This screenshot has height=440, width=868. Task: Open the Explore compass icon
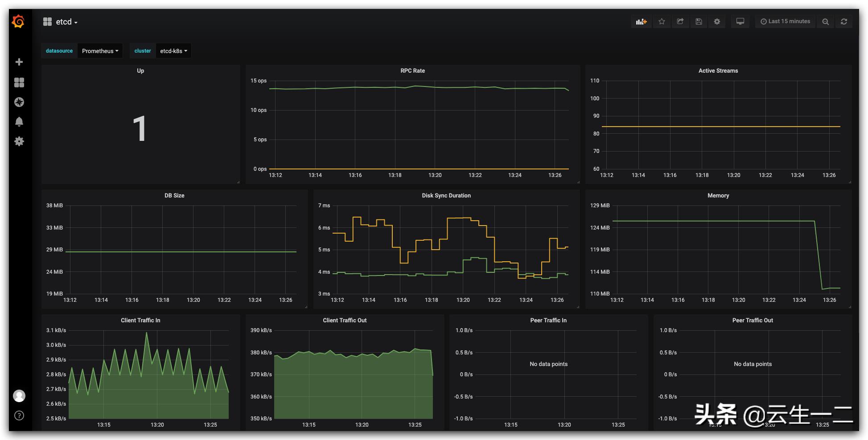pos(19,102)
